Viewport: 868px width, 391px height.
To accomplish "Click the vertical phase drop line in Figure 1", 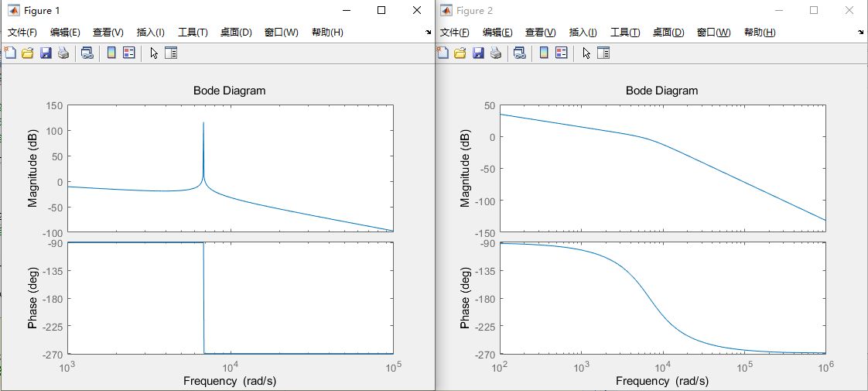I will [x=203, y=298].
